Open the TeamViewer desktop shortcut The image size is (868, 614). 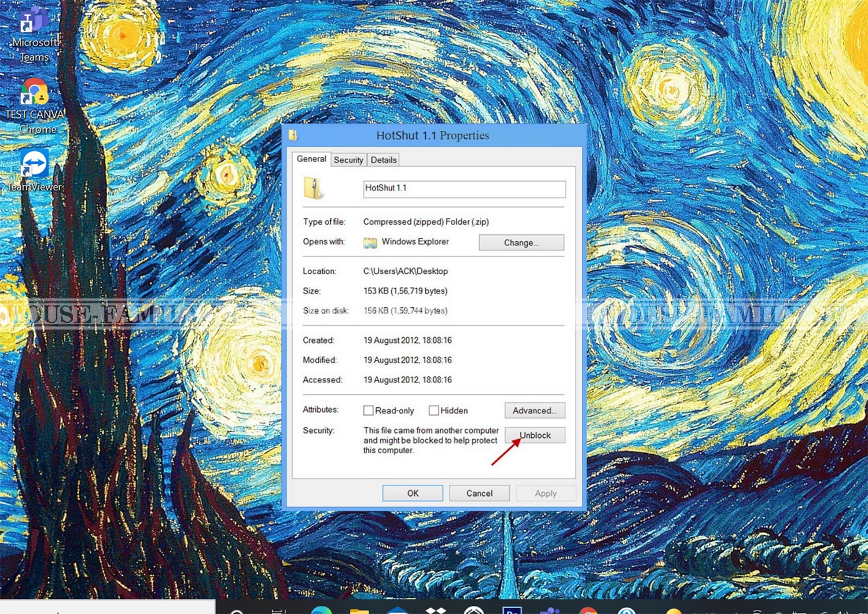click(35, 171)
